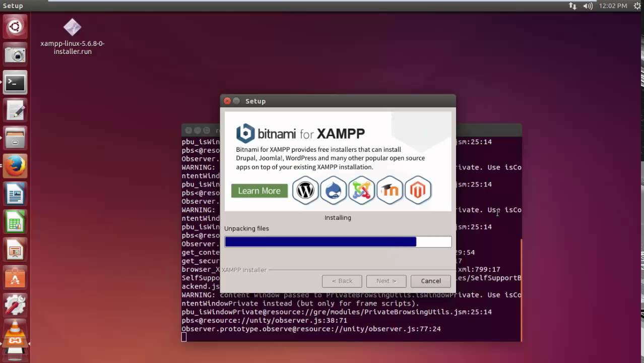The image size is (644, 363).
Task: Select the xampp-linux-5.6.8-0-installer.run desktop file
Action: point(73,37)
